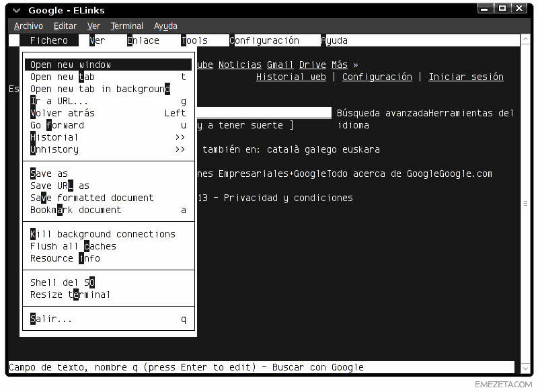Viewport: 538px width, 392px height.
Task: Click the 'galego' language text
Action: [321, 149]
